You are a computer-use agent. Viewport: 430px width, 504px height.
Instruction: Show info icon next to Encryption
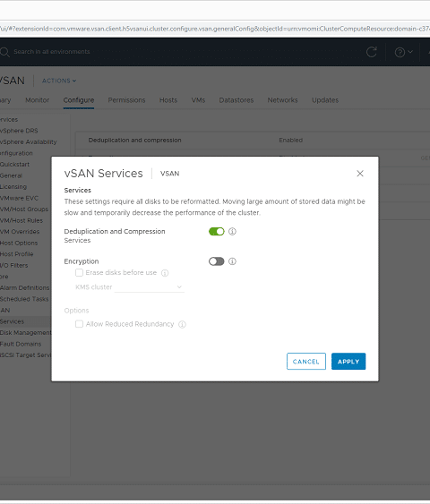coord(232,261)
